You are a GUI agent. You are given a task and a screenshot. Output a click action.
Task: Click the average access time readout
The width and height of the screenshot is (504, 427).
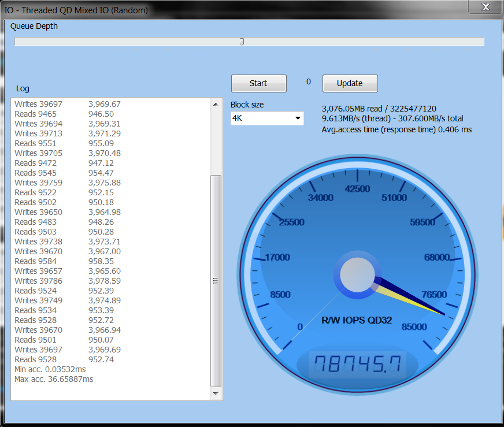coord(396,129)
